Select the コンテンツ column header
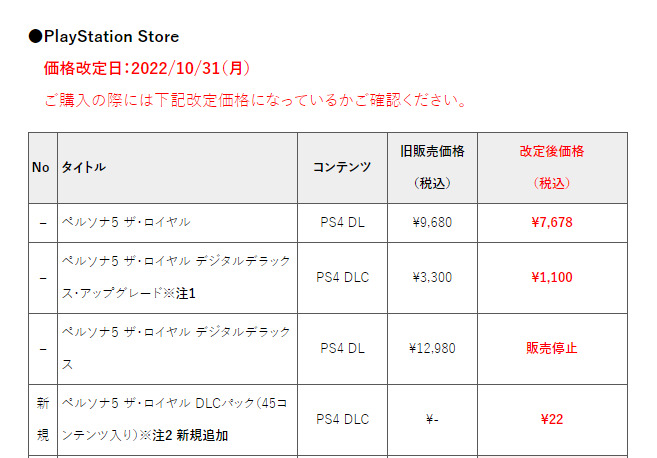The height and width of the screenshot is (458, 657). coord(342,167)
